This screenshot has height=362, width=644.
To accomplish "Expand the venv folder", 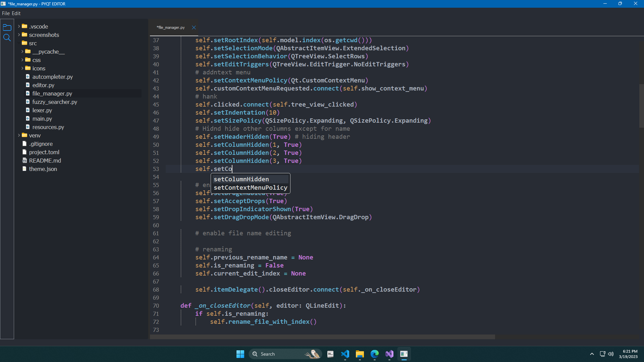I will [x=19, y=135].
